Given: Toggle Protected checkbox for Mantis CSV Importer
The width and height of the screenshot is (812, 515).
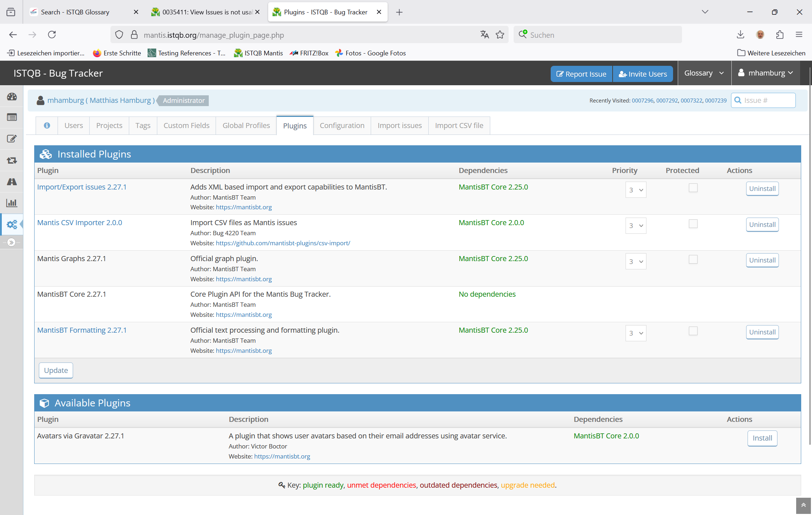Looking at the screenshot, I should [693, 224].
